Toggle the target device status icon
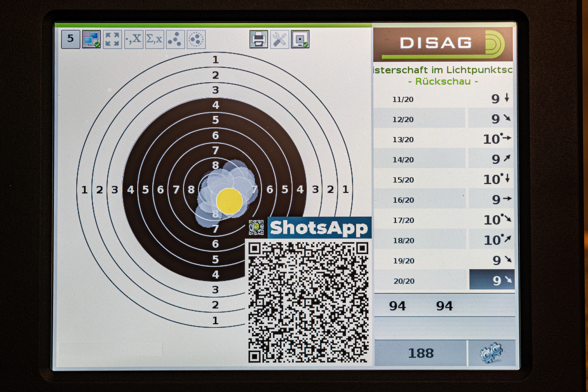The image size is (588, 392). [x=300, y=39]
